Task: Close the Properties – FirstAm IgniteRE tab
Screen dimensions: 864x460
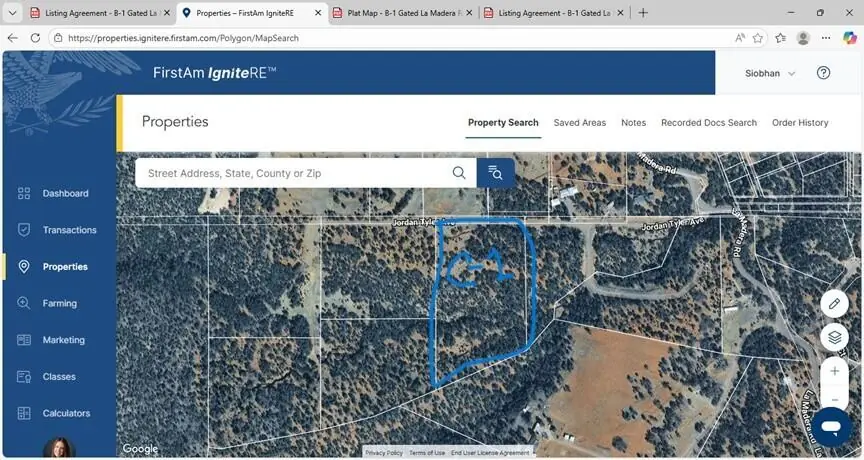Action: 318,13
